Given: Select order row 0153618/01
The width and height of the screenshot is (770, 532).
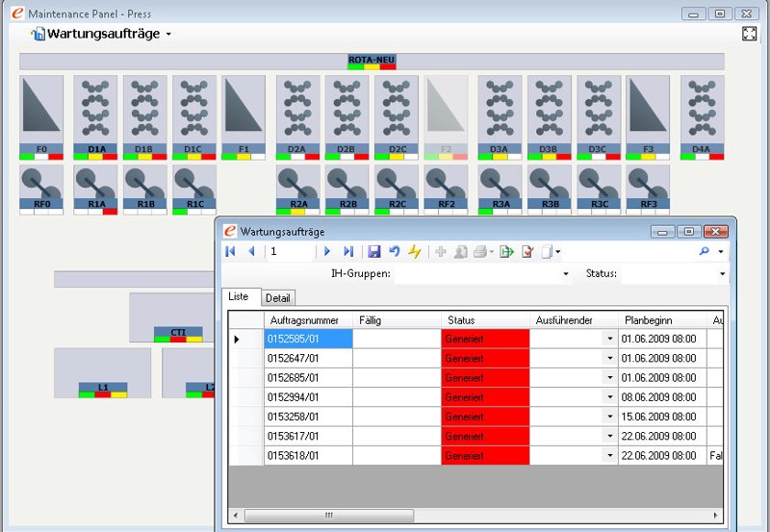Looking at the screenshot, I should point(308,455).
